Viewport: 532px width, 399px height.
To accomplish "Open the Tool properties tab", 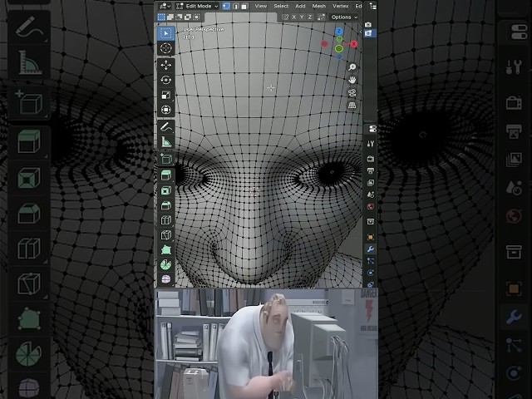I will tap(371, 144).
